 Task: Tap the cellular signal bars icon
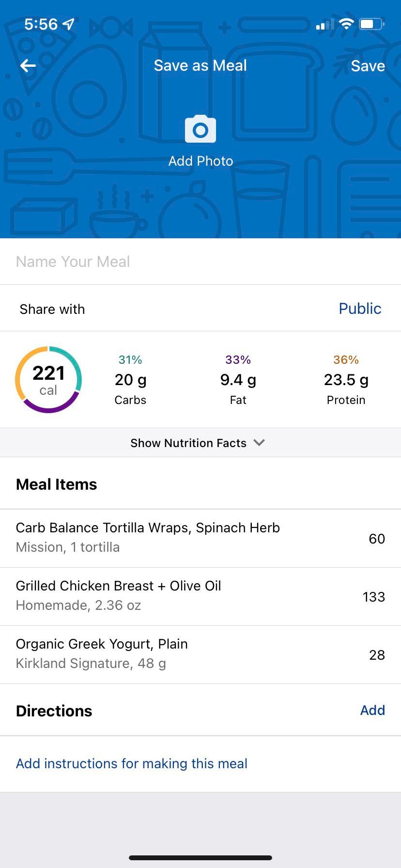pyautogui.click(x=324, y=25)
